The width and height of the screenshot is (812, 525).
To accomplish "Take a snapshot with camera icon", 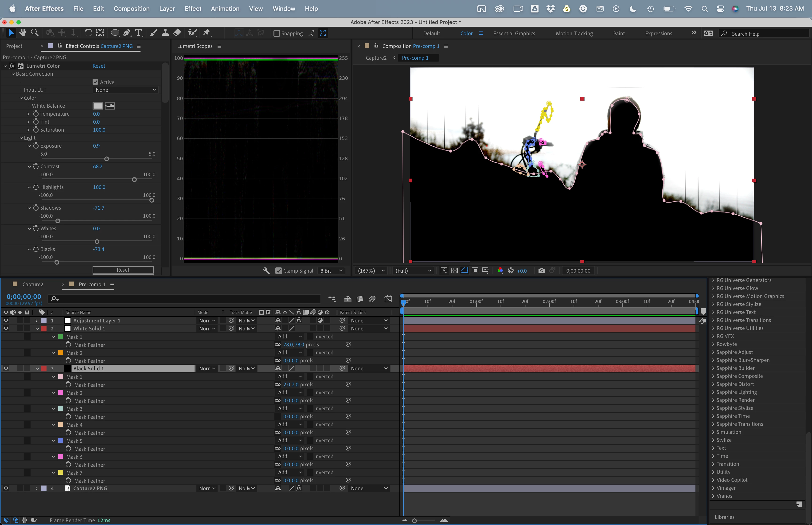I will pos(541,270).
